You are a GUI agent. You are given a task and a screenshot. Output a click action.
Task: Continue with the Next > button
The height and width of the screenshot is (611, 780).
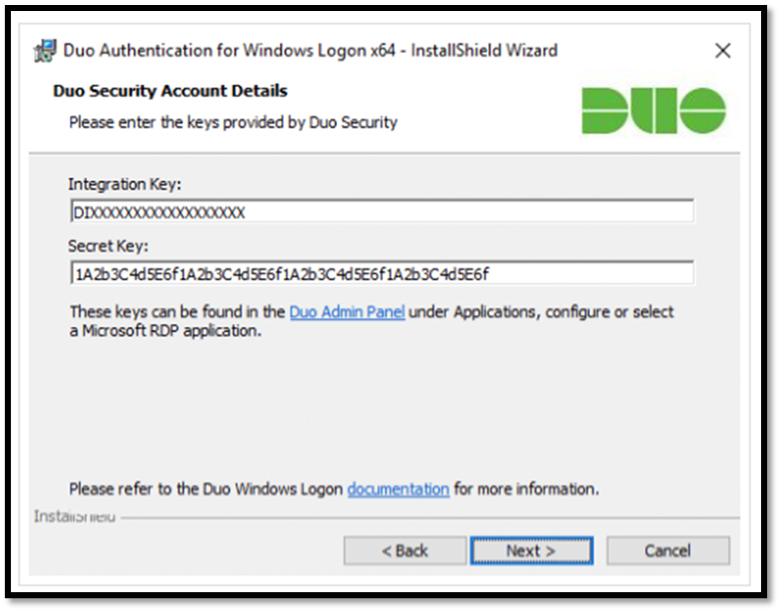(x=531, y=550)
